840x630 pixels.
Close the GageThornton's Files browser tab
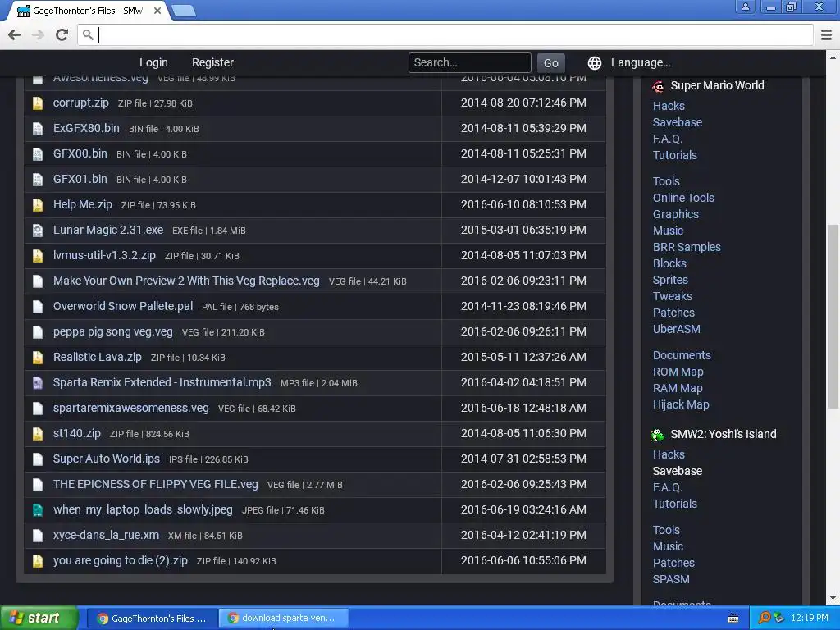pos(157,11)
